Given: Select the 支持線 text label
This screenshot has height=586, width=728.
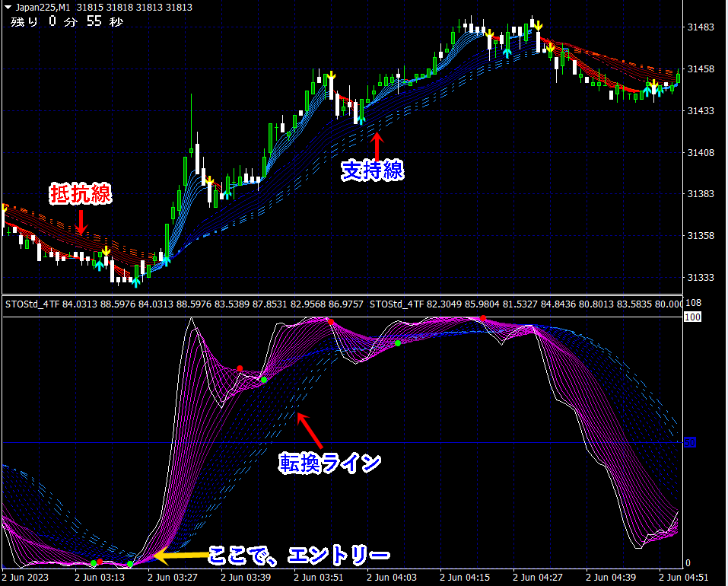Looking at the screenshot, I should click(372, 170).
